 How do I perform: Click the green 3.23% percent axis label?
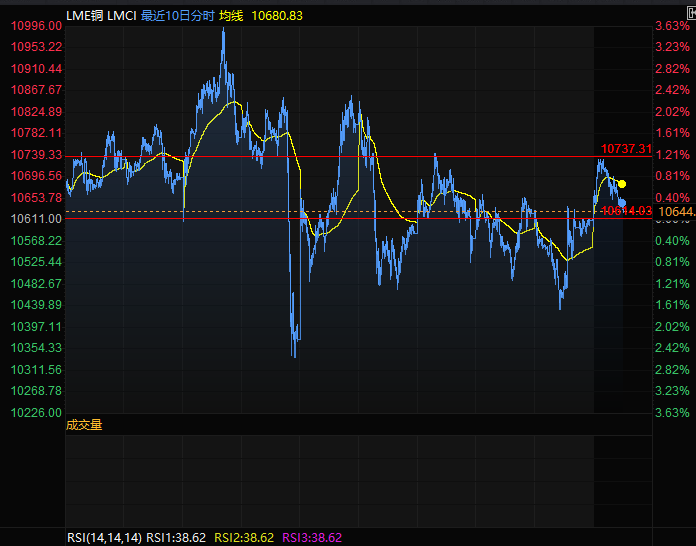point(672,391)
